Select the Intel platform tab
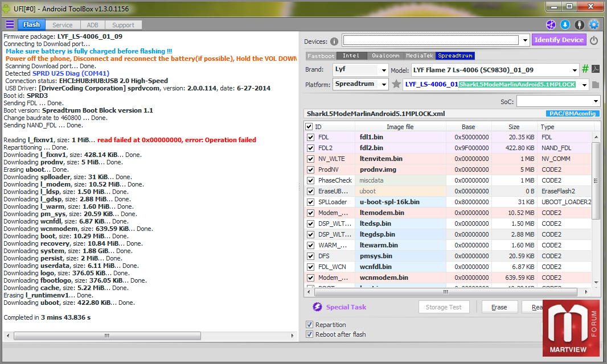Viewport: 607px width, 364px height. 351,56
